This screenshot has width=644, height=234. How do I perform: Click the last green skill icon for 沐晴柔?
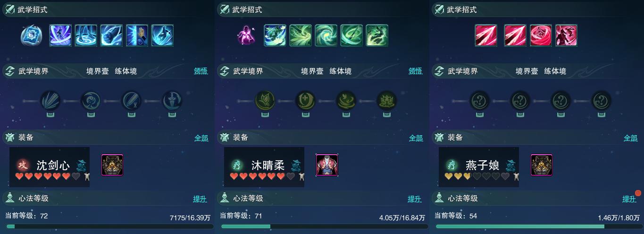pos(377,35)
